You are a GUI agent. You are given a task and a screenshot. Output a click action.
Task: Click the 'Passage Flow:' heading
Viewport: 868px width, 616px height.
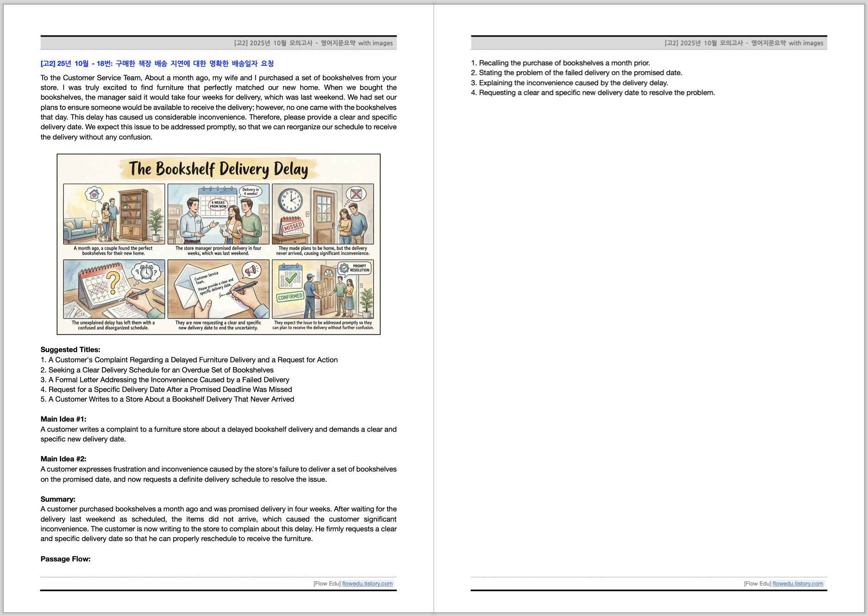(65, 559)
